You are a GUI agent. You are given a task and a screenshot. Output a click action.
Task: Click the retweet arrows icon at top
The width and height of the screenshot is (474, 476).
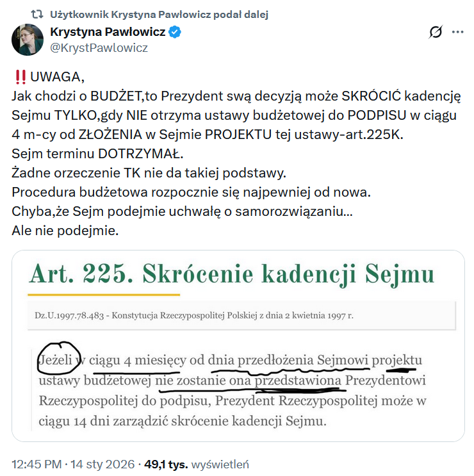pos(37,14)
